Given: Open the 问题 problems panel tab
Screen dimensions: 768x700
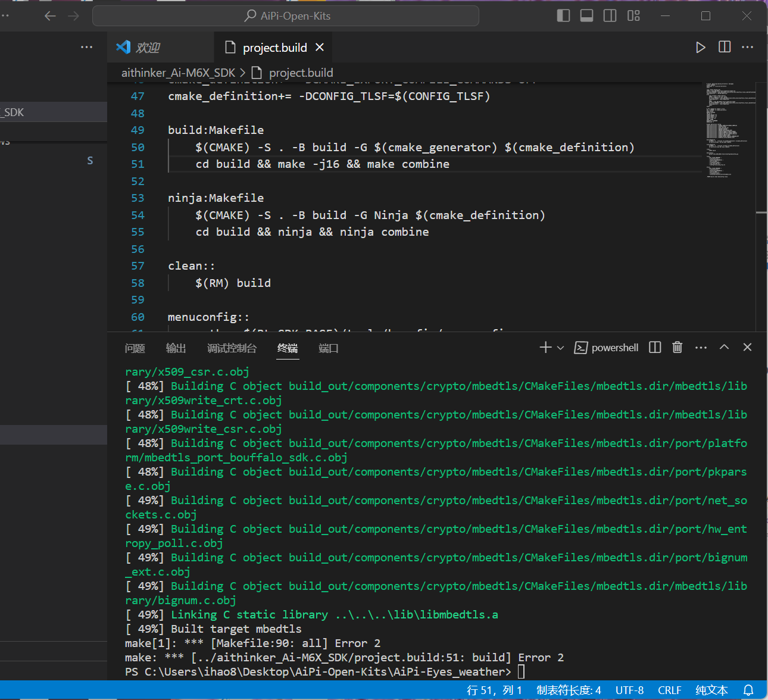Looking at the screenshot, I should (135, 348).
